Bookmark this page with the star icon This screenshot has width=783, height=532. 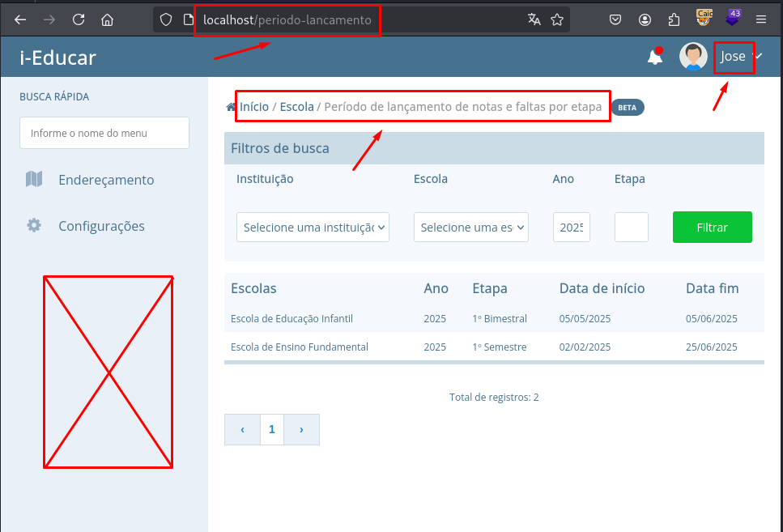557,19
